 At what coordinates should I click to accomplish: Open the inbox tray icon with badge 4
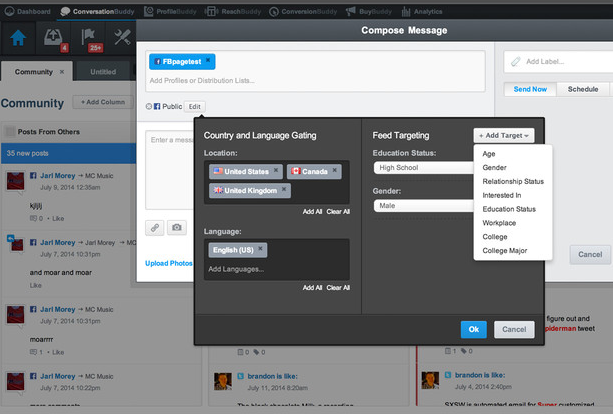tap(54, 39)
